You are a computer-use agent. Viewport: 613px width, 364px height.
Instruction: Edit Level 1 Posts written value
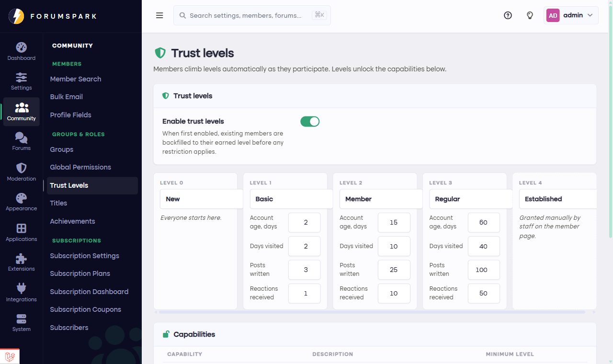click(x=305, y=270)
